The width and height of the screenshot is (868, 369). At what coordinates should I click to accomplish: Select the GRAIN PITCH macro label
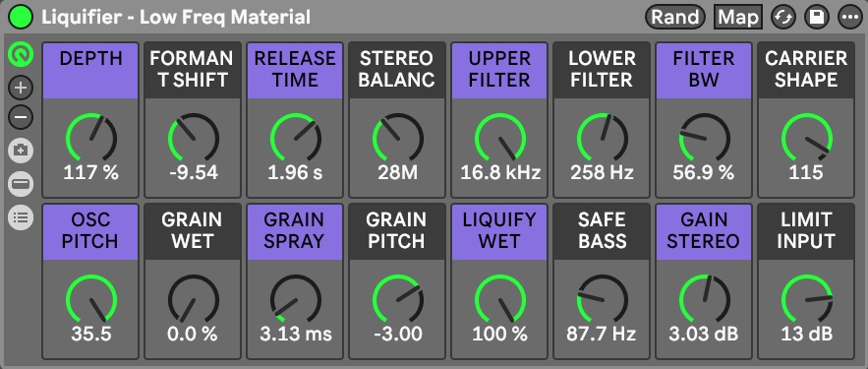pos(397,232)
